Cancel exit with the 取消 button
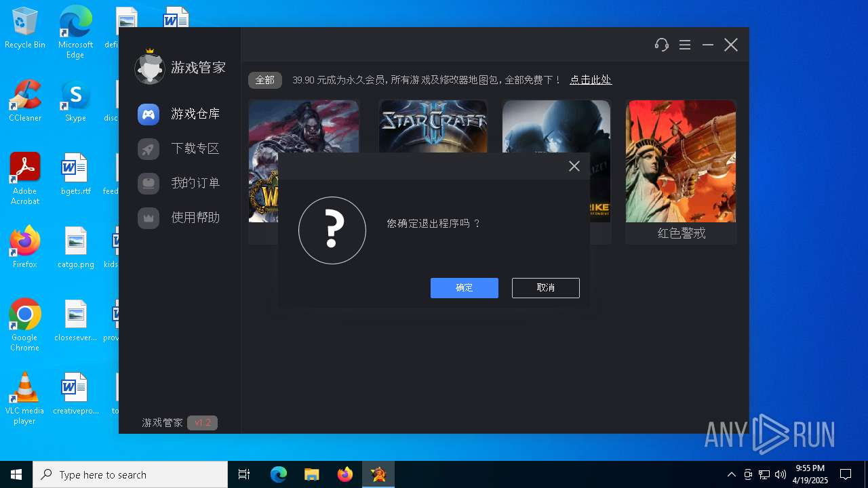Viewport: 868px width, 488px height. click(x=546, y=288)
